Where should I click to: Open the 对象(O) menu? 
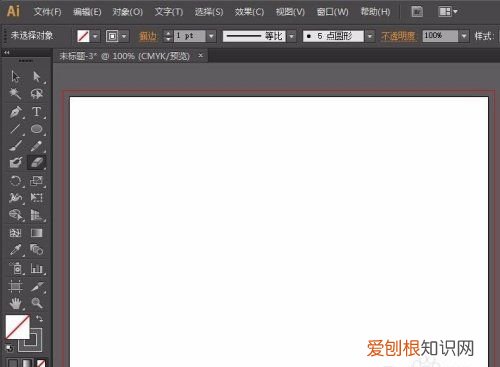128,12
